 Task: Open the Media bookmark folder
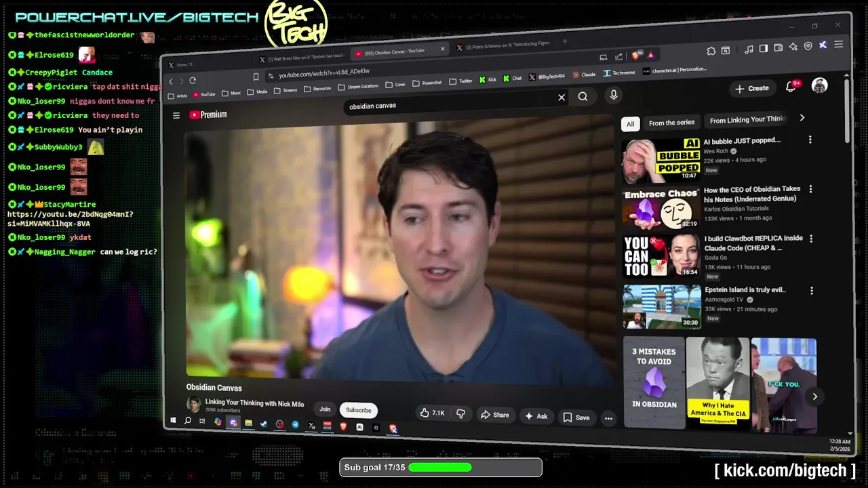tap(257, 91)
